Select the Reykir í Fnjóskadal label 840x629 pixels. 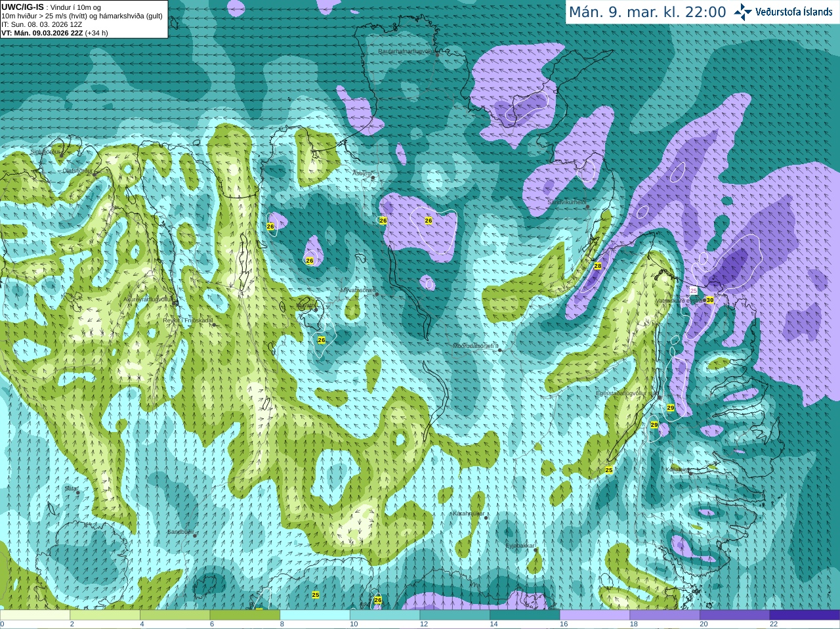coord(188,320)
